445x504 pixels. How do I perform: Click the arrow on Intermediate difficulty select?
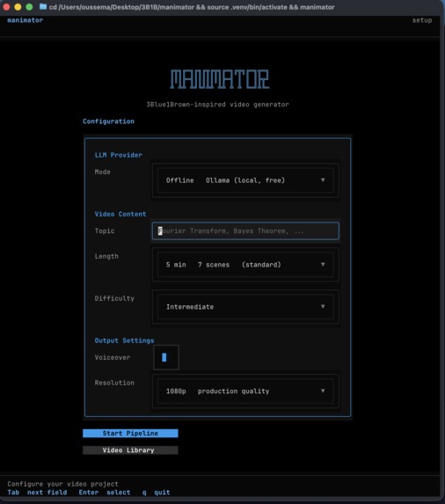pos(323,306)
